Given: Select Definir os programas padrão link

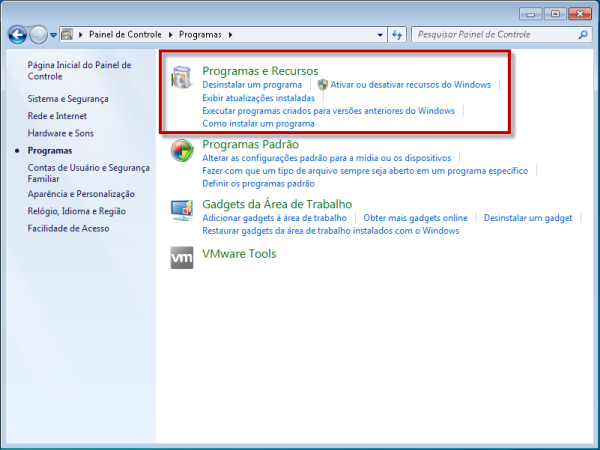Looking at the screenshot, I should 258,184.
